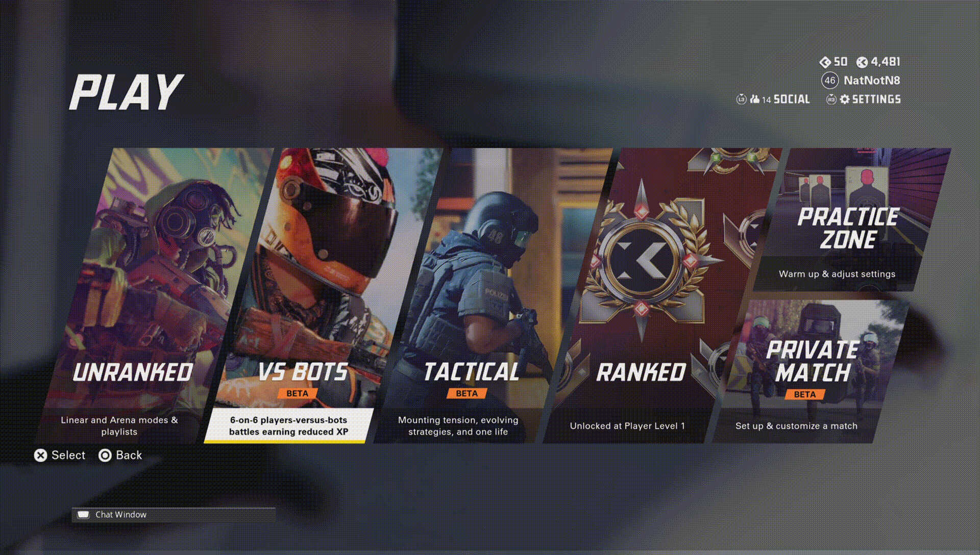Click the circle button Back icon

tap(105, 456)
